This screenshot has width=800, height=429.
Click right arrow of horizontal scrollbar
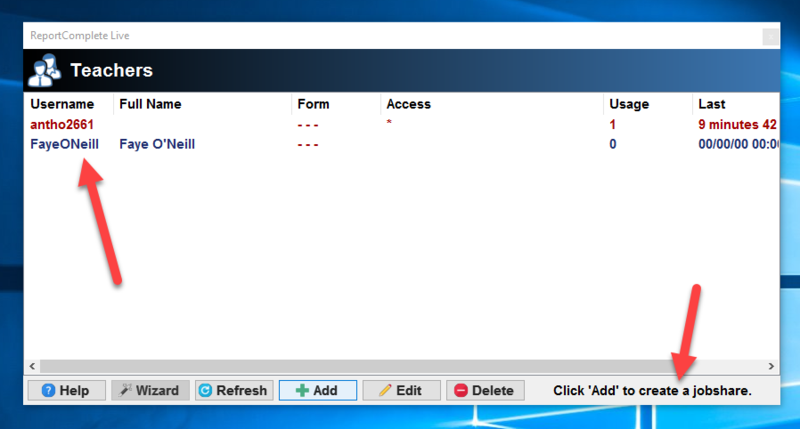pos(771,366)
